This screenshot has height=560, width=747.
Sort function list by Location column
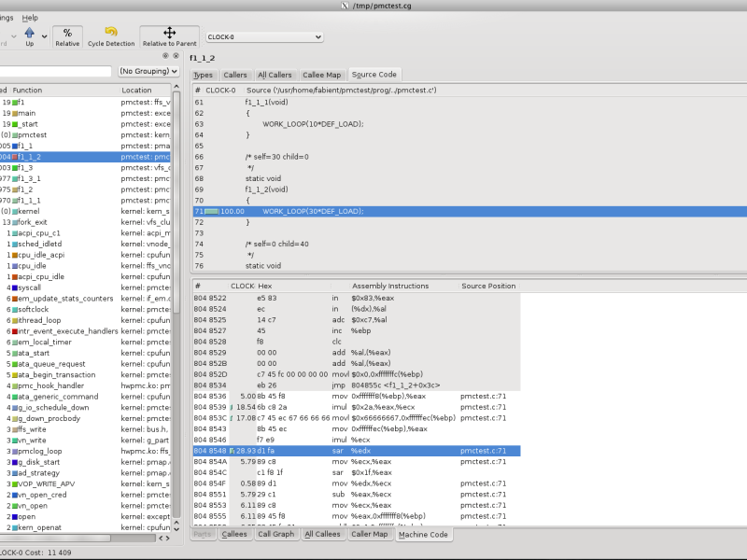pyautogui.click(x=145, y=90)
